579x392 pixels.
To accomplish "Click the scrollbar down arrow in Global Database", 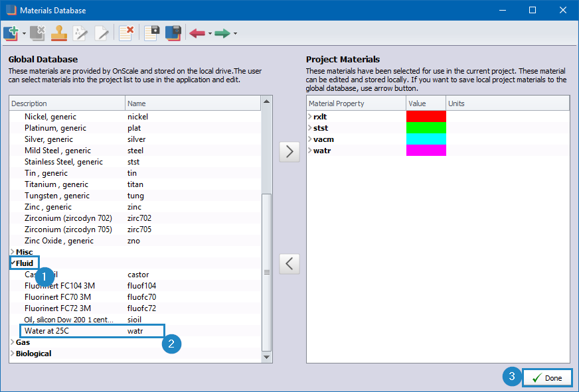I will click(267, 357).
